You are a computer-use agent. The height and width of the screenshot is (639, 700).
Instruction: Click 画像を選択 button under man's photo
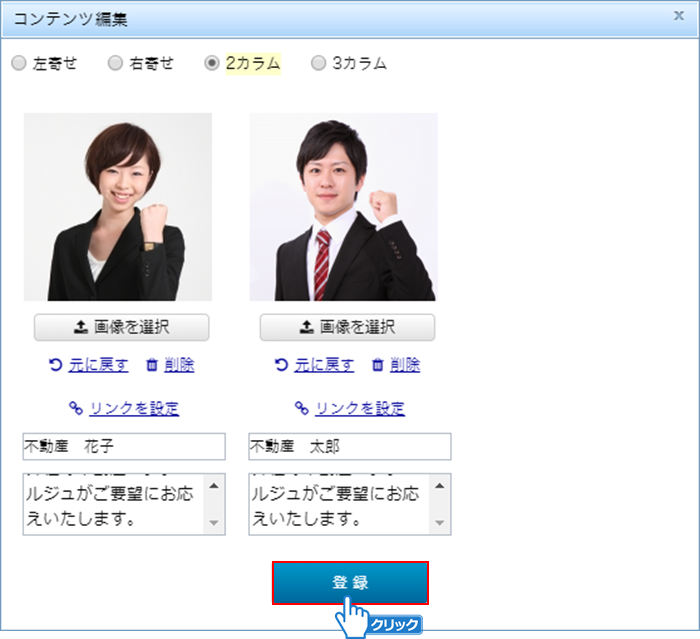pos(347,327)
